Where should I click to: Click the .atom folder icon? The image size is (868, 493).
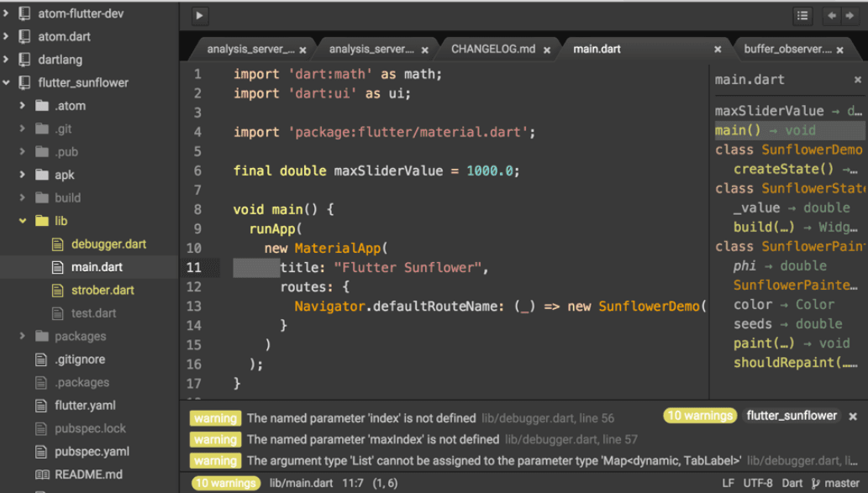42,106
